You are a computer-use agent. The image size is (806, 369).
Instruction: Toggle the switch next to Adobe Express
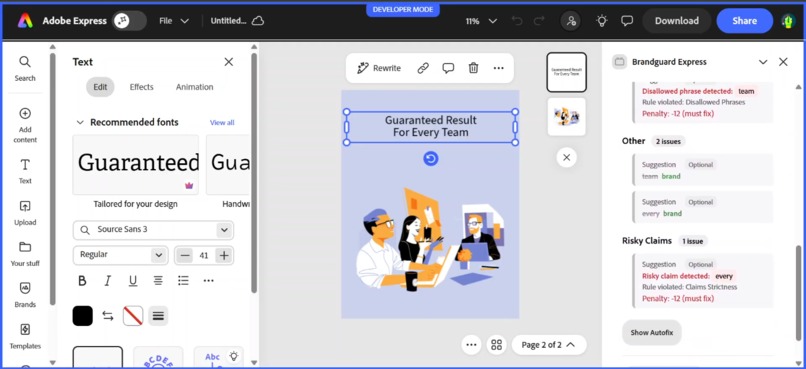click(x=130, y=21)
